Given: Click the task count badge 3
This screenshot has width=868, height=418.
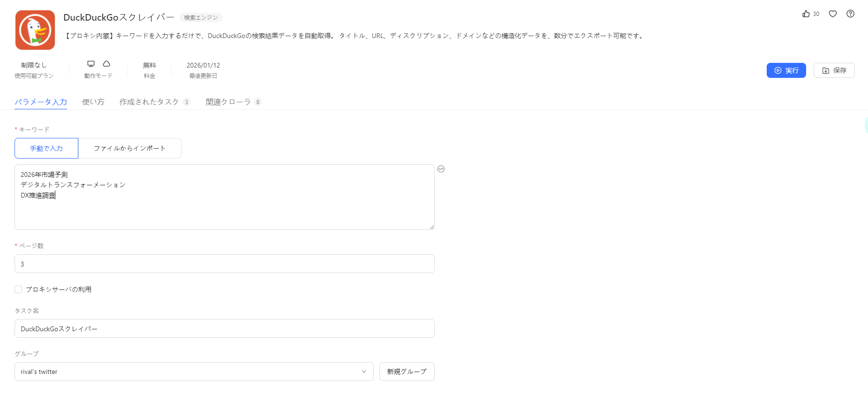Looking at the screenshot, I should (x=187, y=102).
